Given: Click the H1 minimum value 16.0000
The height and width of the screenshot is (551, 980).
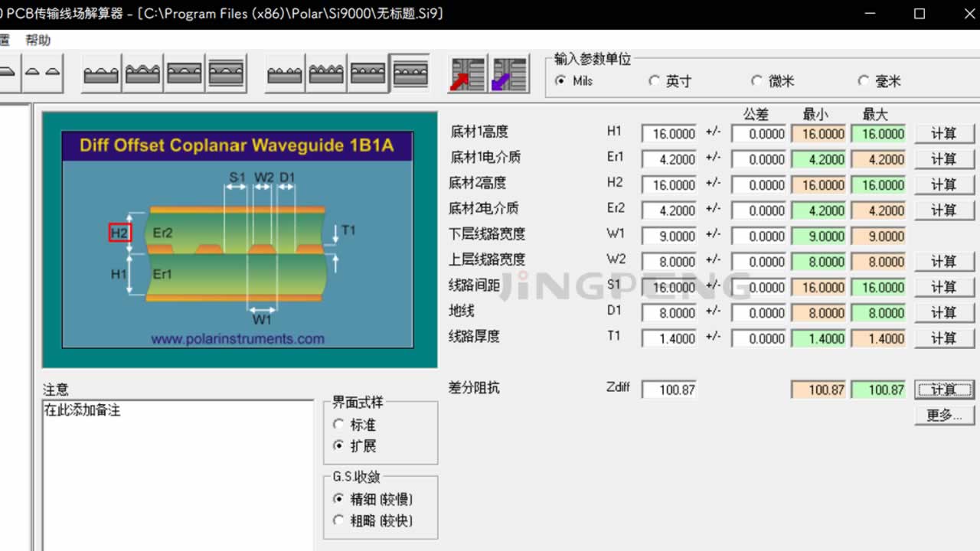Looking at the screenshot, I should pos(818,134).
